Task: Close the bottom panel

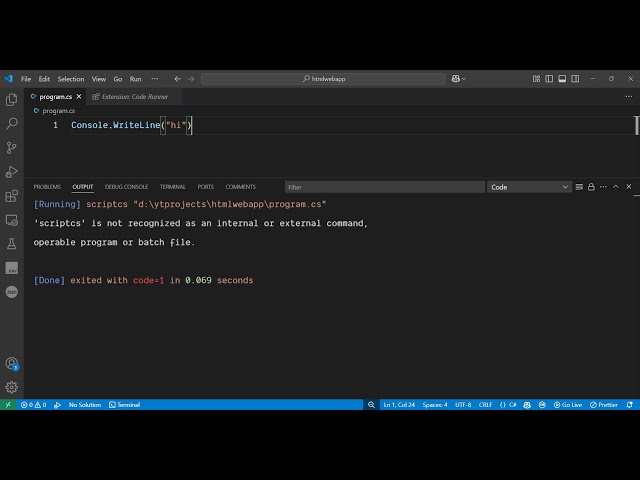Action: coord(629,187)
